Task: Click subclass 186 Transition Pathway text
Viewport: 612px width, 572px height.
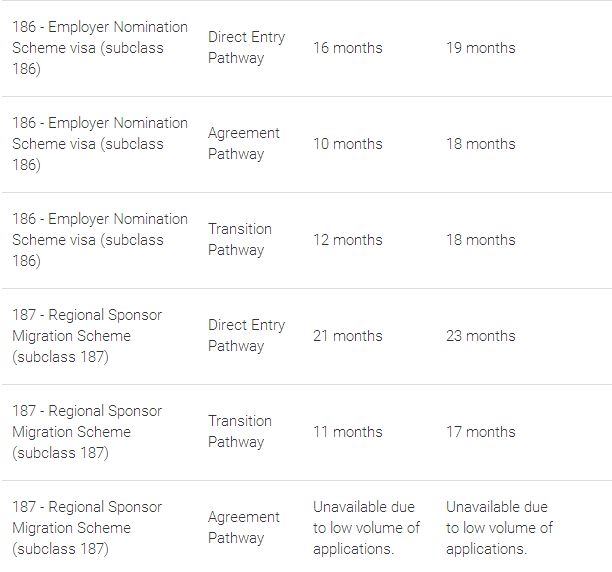Action: click(x=240, y=240)
